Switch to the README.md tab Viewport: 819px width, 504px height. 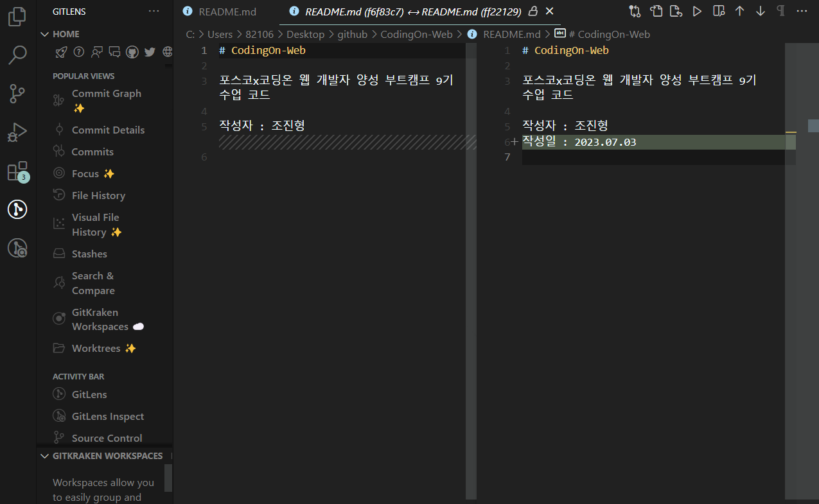point(220,12)
